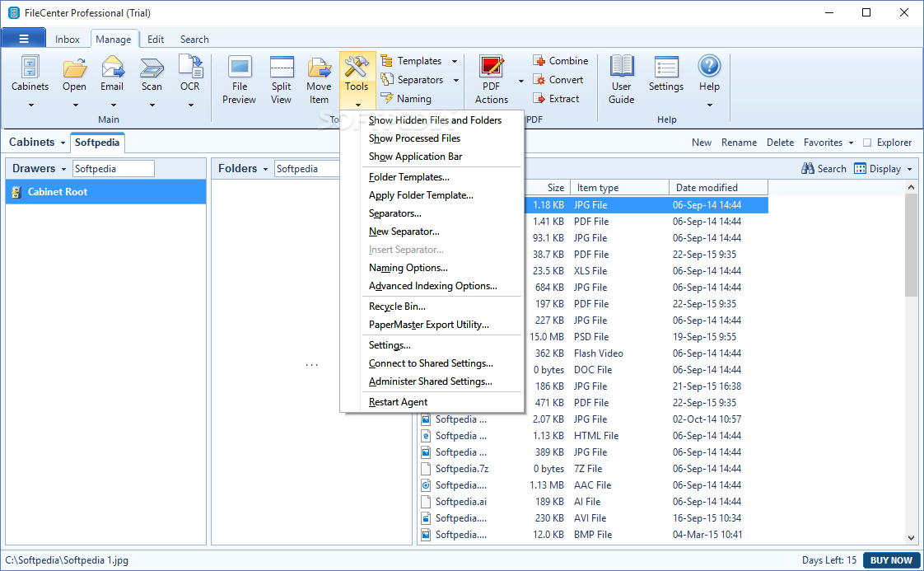Viewport: 924px width, 571px height.
Task: Select the Flash Video file row
Action: pyautogui.click(x=646, y=353)
